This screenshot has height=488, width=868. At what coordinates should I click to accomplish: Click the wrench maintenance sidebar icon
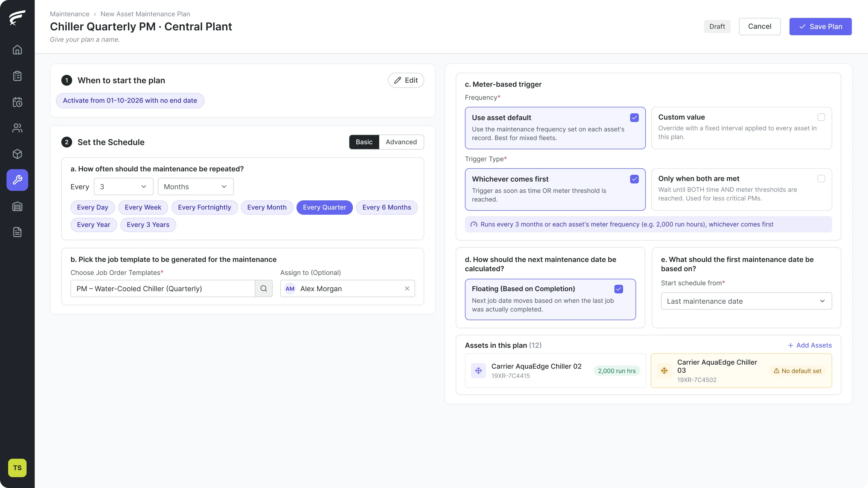(x=17, y=180)
